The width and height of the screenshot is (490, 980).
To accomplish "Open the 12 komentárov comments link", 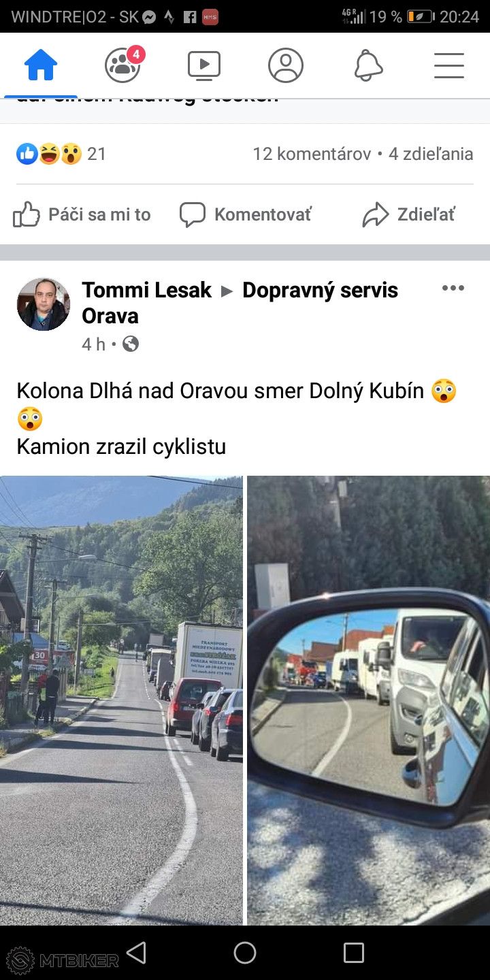I will click(312, 154).
